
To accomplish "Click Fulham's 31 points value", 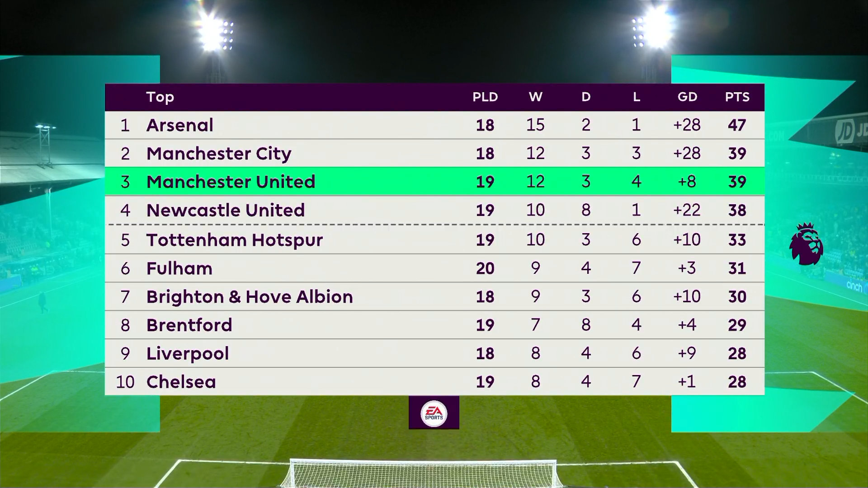I will tap(737, 268).
